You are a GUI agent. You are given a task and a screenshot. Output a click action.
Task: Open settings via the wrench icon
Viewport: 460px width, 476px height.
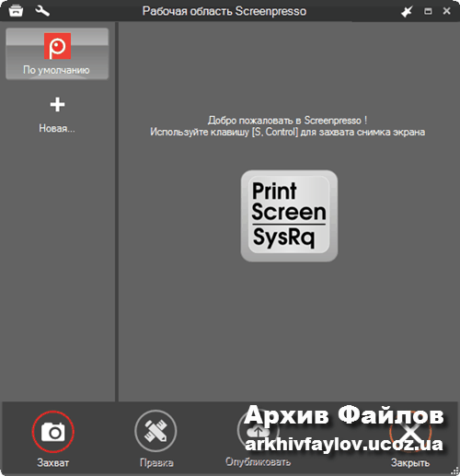coord(42,11)
